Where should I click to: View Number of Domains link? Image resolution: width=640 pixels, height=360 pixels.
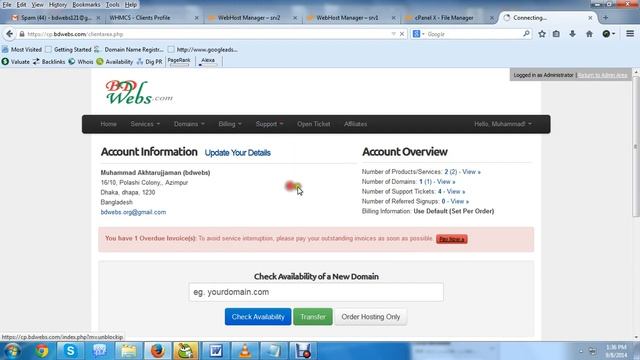tap(446, 182)
